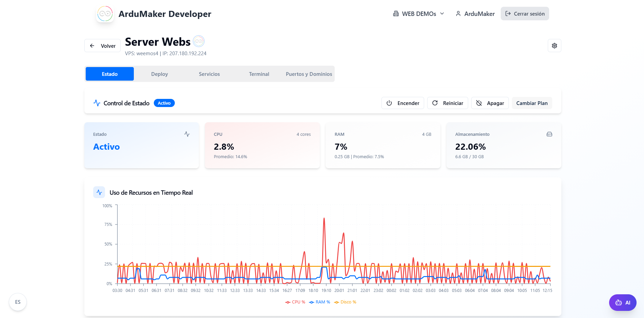
Task: Click the Server Webs heading
Action: coord(158,42)
